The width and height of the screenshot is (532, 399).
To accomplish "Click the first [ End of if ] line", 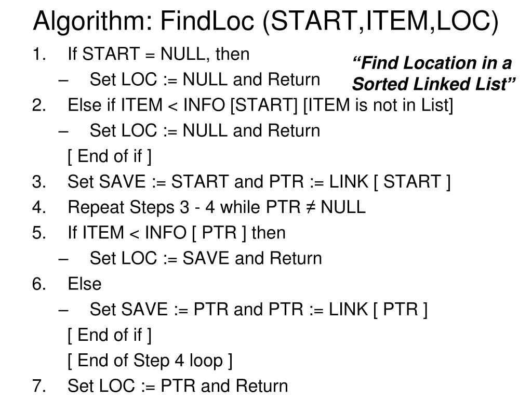I will coord(110,156).
